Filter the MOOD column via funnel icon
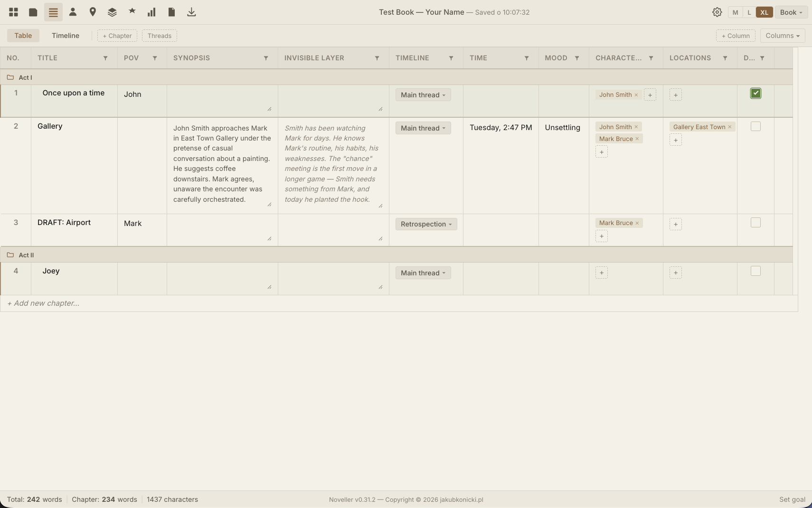This screenshot has width=812, height=508. pyautogui.click(x=577, y=58)
